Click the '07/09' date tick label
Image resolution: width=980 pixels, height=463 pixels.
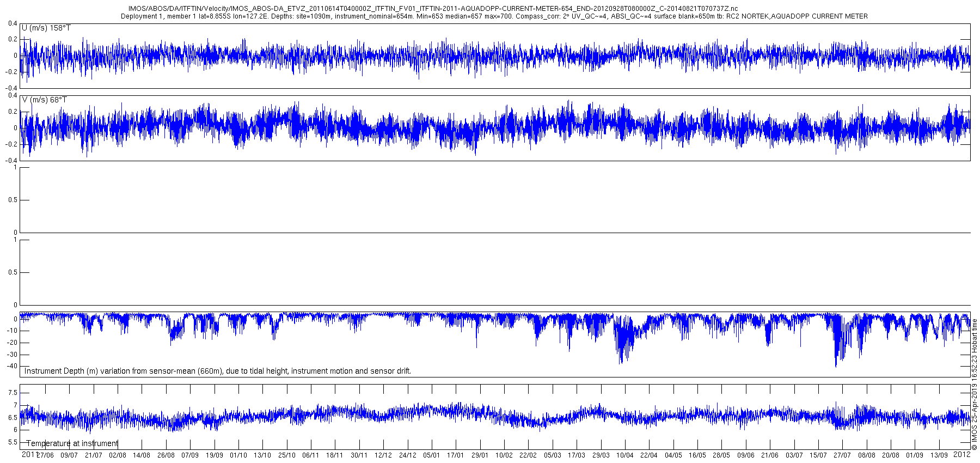[190, 455]
